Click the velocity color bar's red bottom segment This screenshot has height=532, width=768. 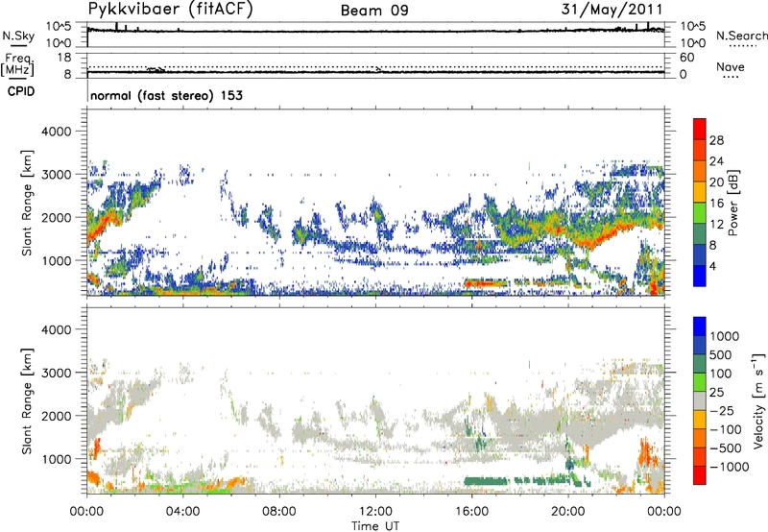(700, 475)
